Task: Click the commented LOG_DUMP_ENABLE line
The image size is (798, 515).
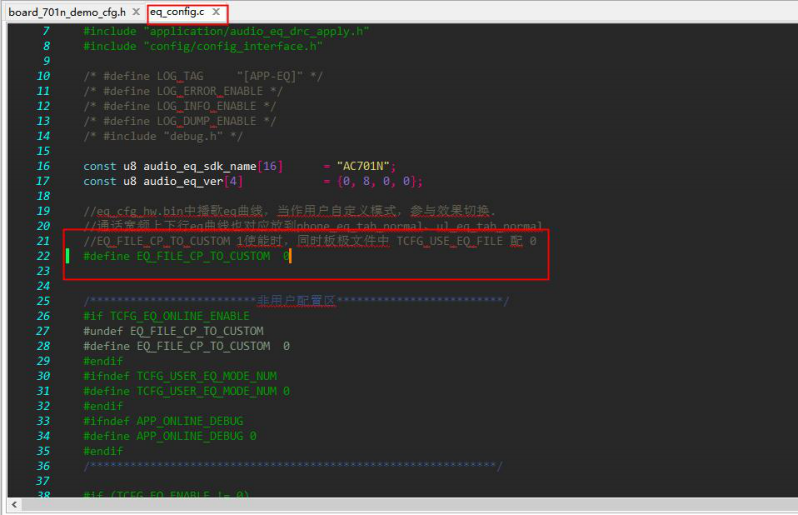Action: [x=180, y=121]
